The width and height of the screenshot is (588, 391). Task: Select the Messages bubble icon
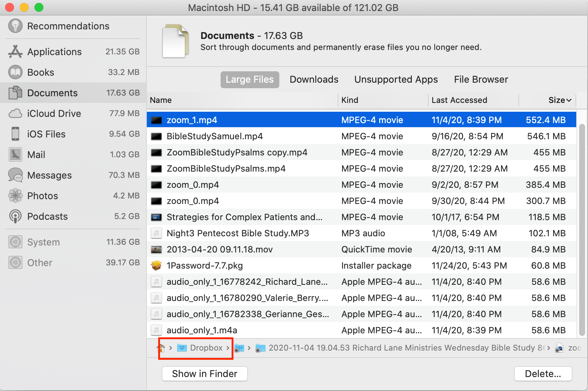pos(15,175)
